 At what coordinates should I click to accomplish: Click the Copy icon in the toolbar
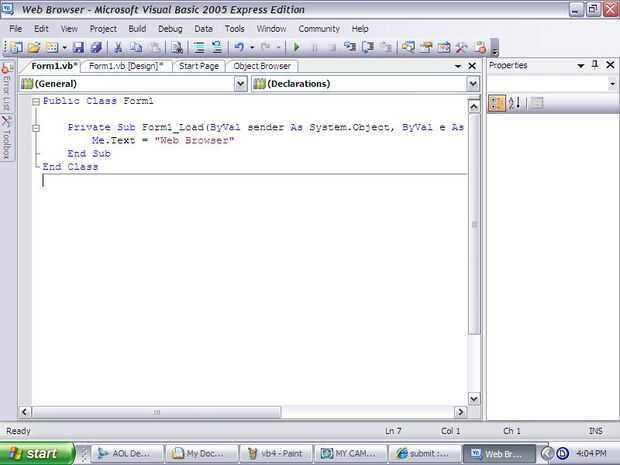tap(136, 47)
